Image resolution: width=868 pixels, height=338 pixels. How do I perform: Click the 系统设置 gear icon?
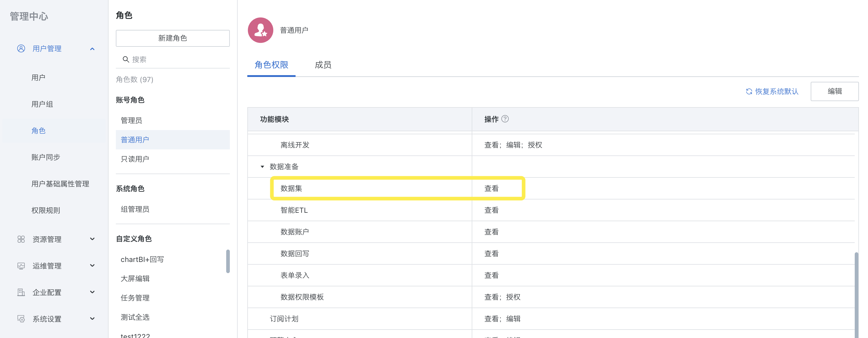click(21, 319)
